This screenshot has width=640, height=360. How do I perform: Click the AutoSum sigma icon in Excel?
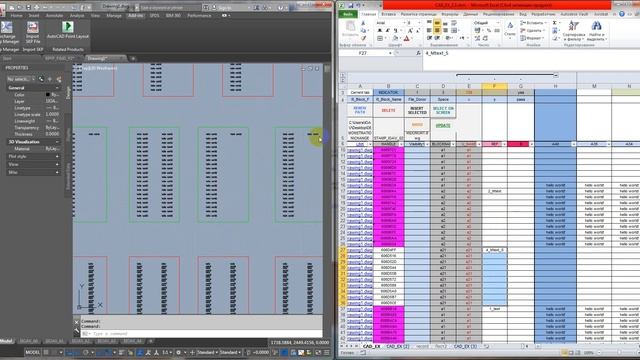pos(555,23)
